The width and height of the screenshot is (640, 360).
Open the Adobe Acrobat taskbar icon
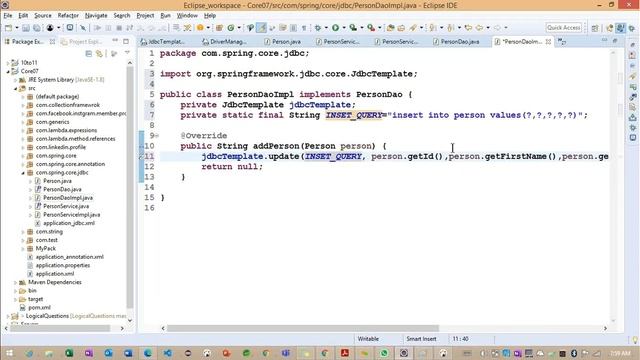tap(345, 353)
